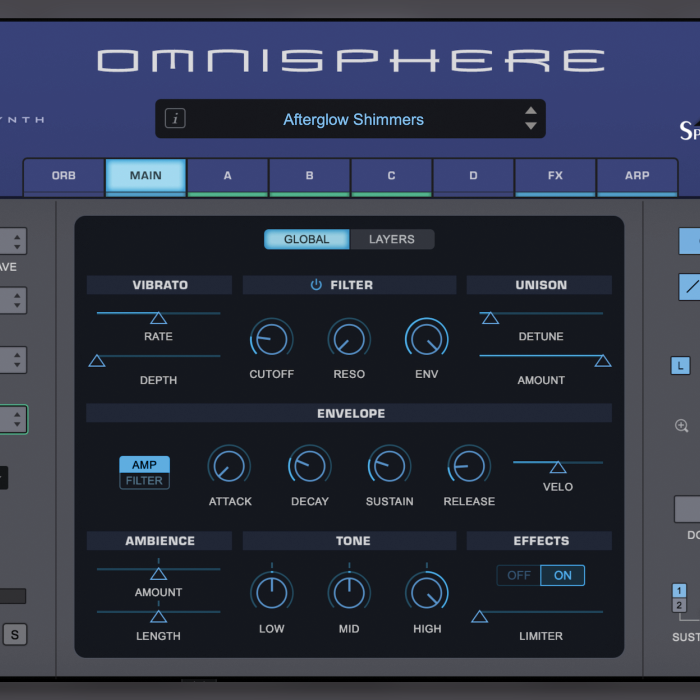
Task: Click the diagonal line curve icon
Action: (690, 287)
